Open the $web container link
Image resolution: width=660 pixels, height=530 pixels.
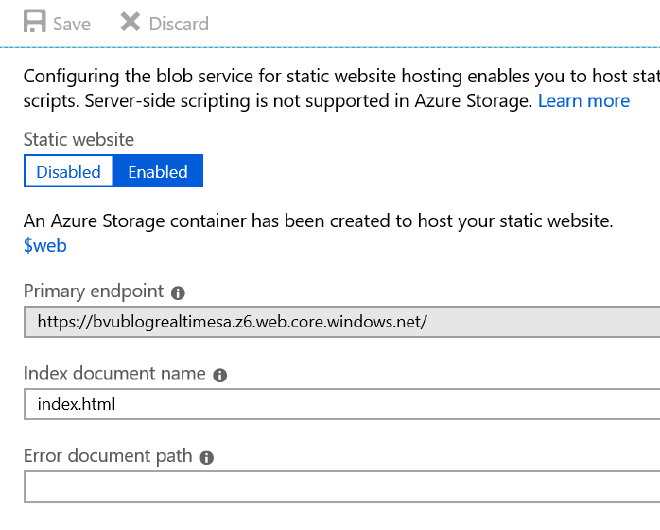point(45,245)
